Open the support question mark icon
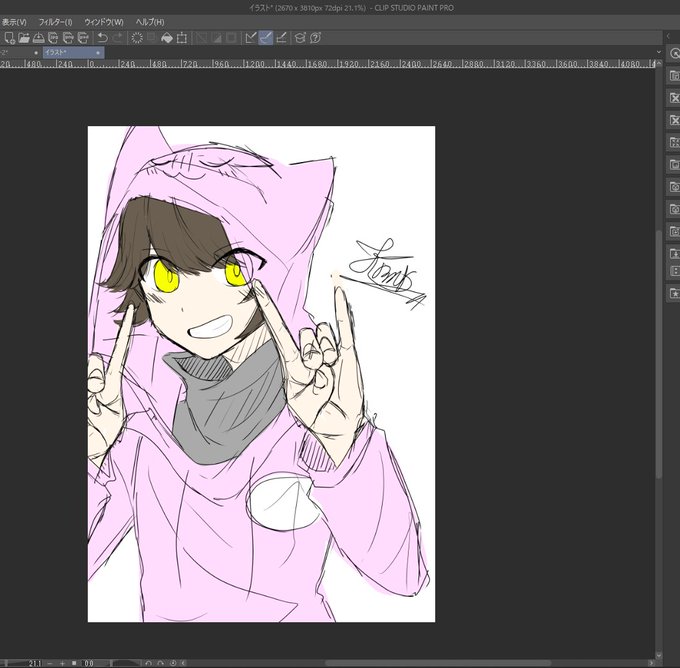This screenshot has height=668, width=680. [x=315, y=38]
